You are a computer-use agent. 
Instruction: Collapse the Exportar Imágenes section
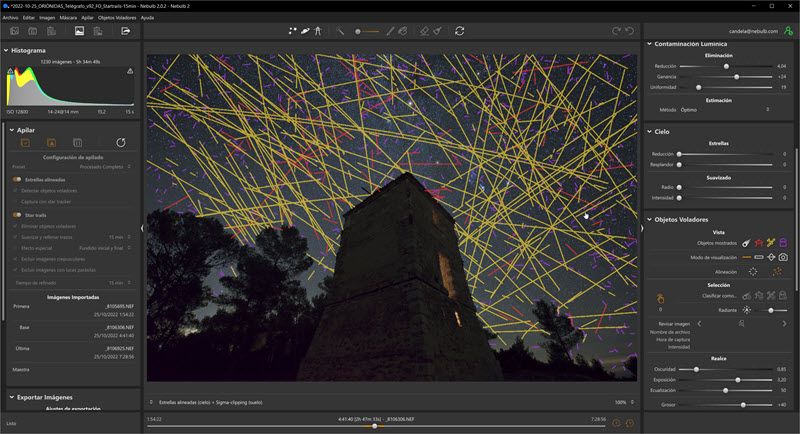click(12, 397)
